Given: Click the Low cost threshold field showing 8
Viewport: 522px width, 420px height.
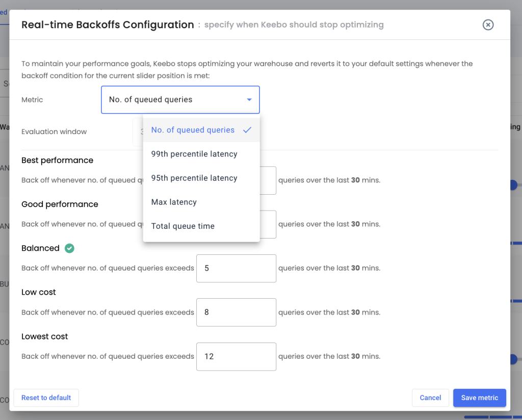Looking at the screenshot, I should point(236,312).
